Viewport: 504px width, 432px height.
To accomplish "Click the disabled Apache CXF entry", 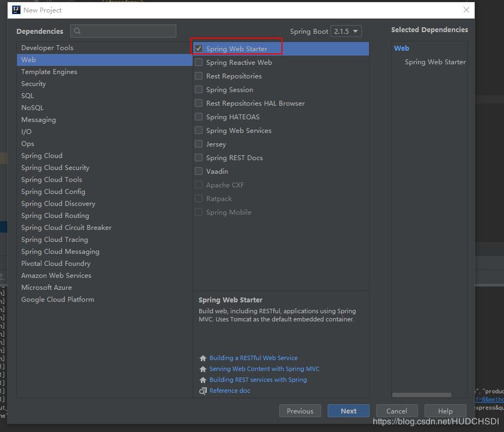I will pyautogui.click(x=281, y=185).
